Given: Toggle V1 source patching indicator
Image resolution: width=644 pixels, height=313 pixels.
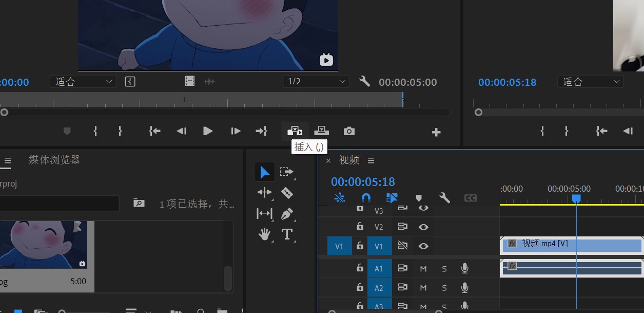Looking at the screenshot, I should pos(339,246).
